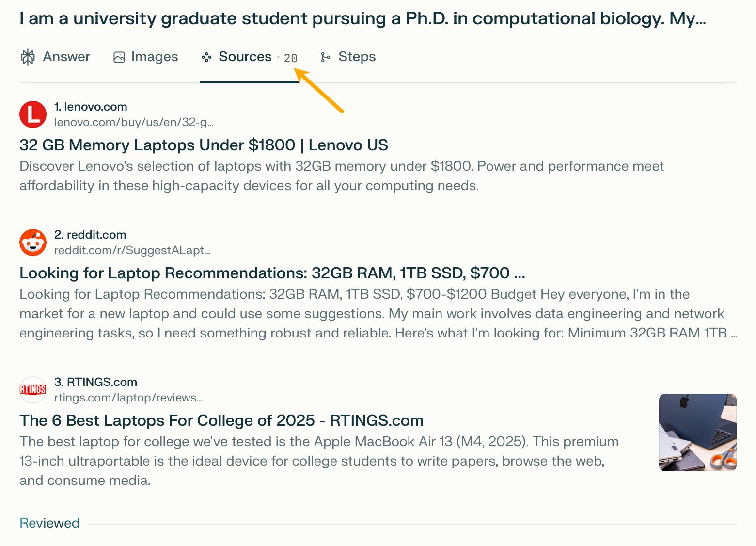
Task: Click the Answer sparkle icon
Action: 28,57
